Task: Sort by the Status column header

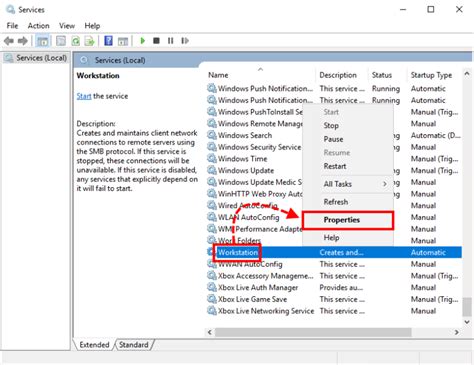Action: [387, 75]
